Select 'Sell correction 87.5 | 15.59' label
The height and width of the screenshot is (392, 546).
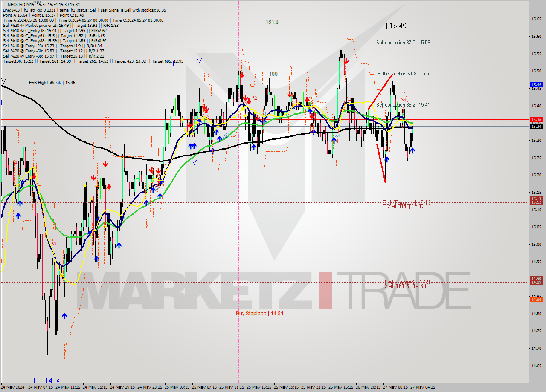tap(403, 43)
